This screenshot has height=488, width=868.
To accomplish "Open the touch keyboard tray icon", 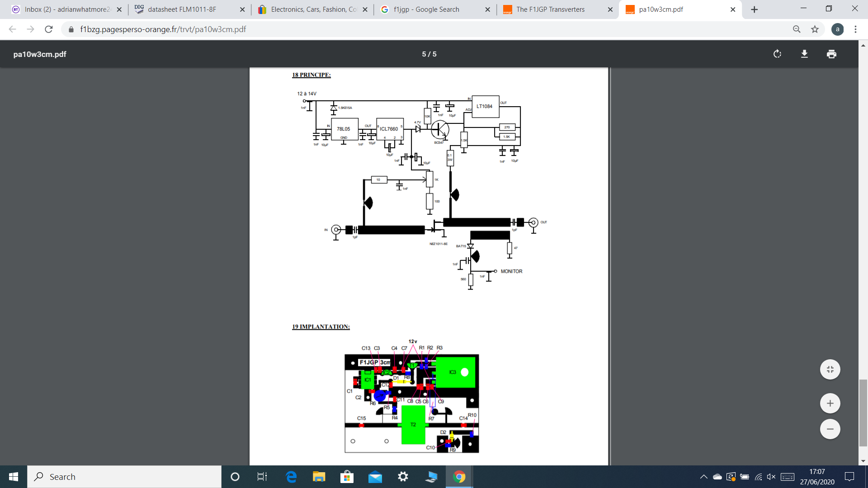I will pos(788,477).
